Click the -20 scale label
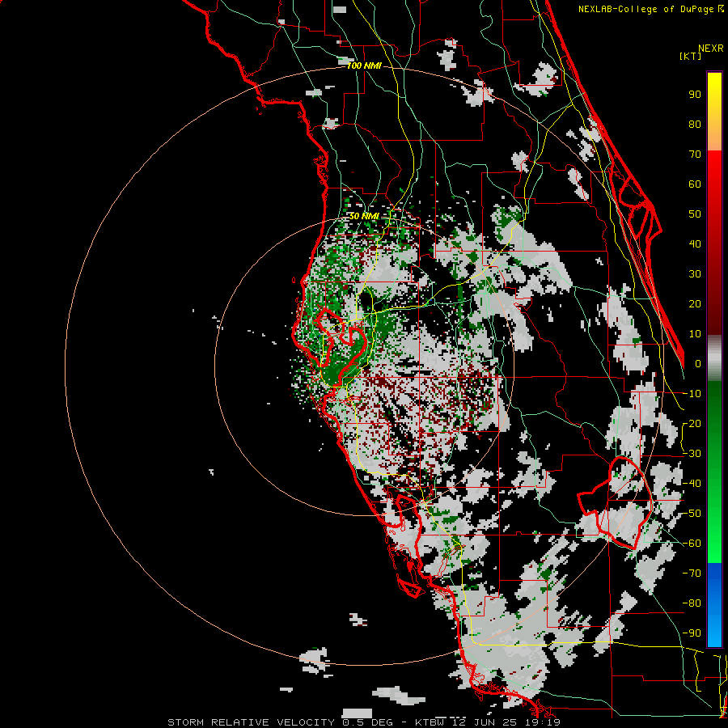 692,423
